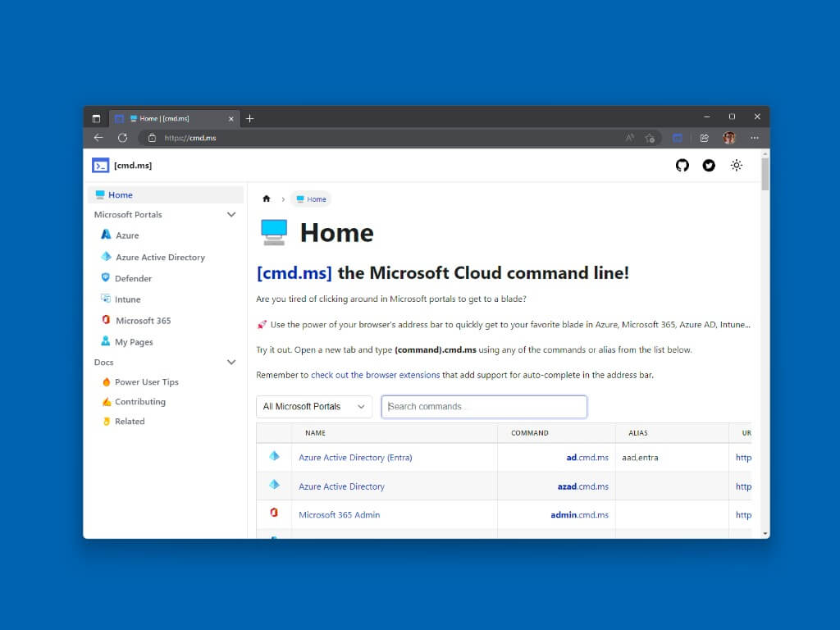Select Home in the sidebar
Image resolution: width=840 pixels, height=630 pixels.
coord(166,194)
